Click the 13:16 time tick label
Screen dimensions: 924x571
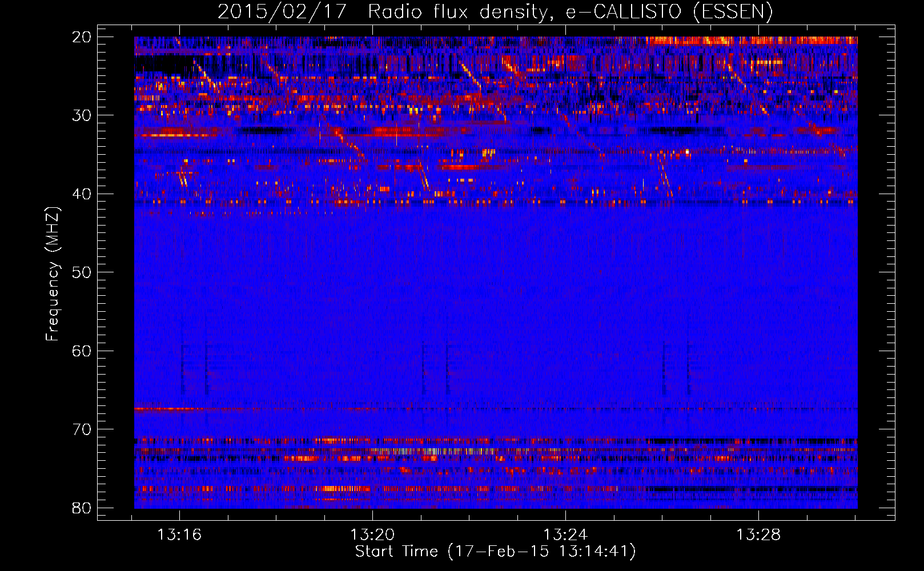pyautogui.click(x=180, y=535)
